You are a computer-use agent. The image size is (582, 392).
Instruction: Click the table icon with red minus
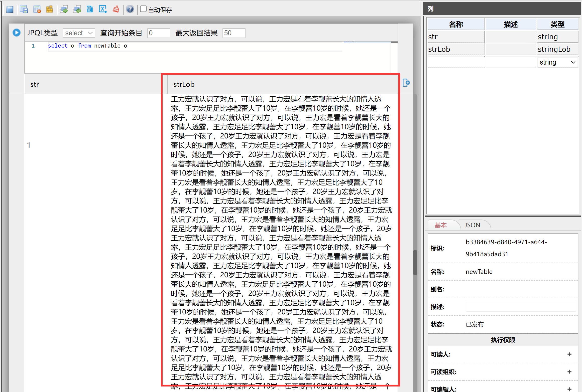click(37, 10)
